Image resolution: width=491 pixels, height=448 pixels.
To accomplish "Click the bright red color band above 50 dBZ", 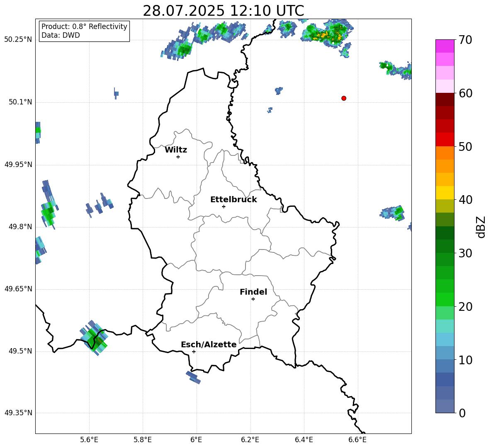I will 445,140.
